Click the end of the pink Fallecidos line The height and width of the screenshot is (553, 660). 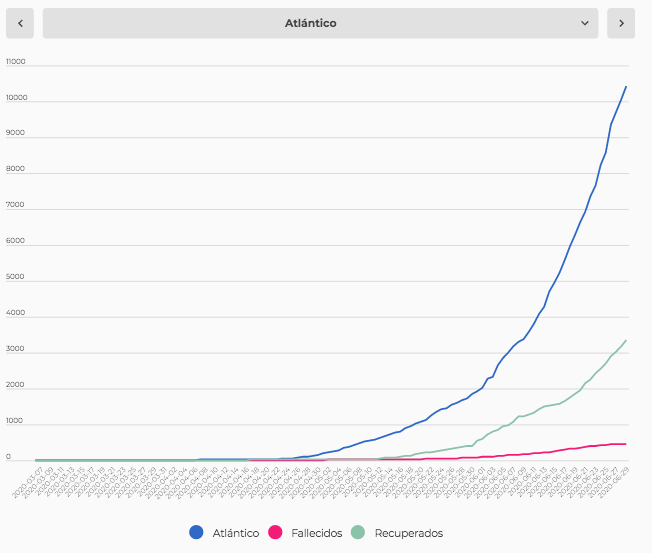pos(626,444)
